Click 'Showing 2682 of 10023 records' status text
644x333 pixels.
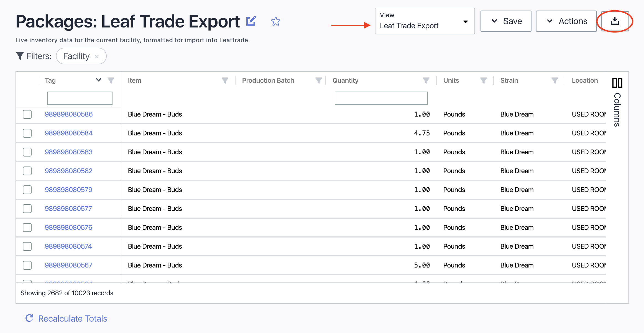[67, 293]
